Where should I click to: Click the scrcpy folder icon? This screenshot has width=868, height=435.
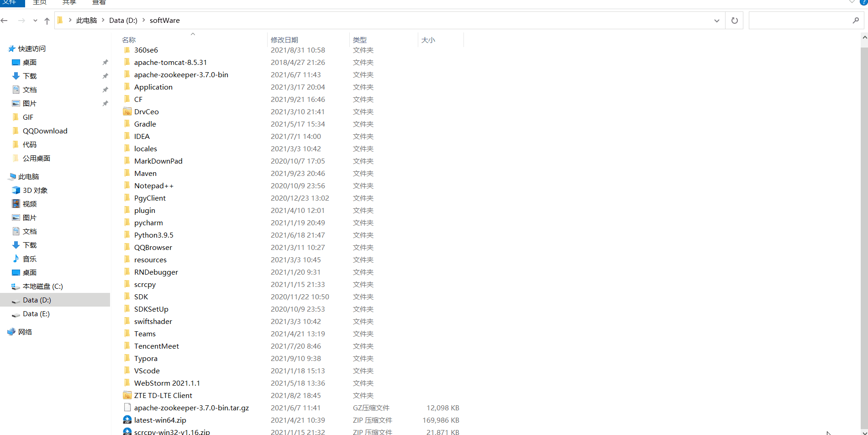pos(127,284)
